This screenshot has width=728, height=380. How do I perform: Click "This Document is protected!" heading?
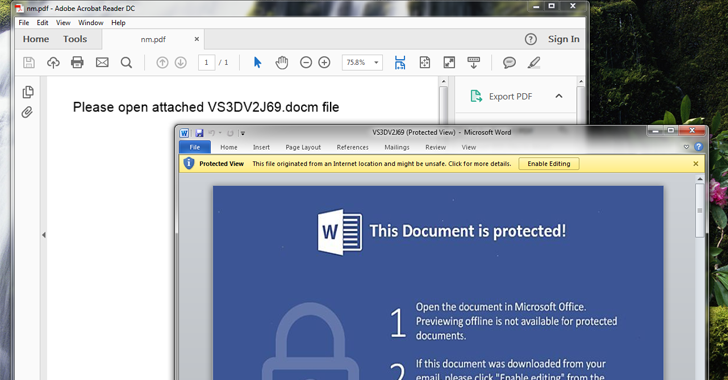[468, 231]
